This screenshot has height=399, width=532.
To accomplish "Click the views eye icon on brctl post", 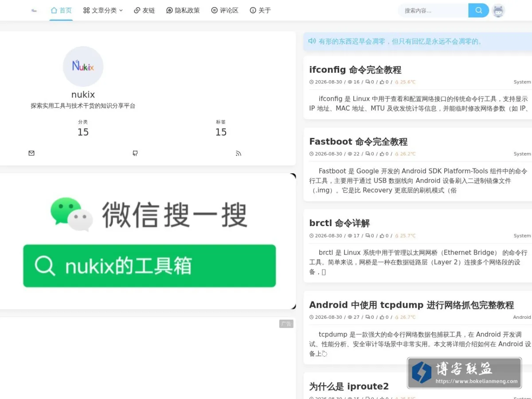I will [x=350, y=236].
